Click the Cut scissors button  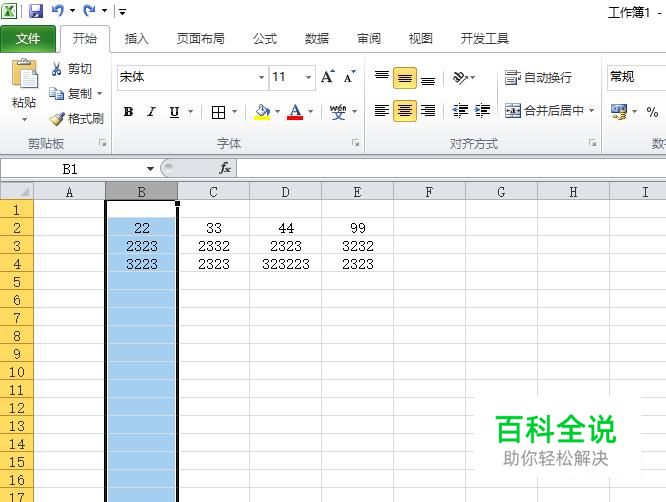(x=71, y=69)
